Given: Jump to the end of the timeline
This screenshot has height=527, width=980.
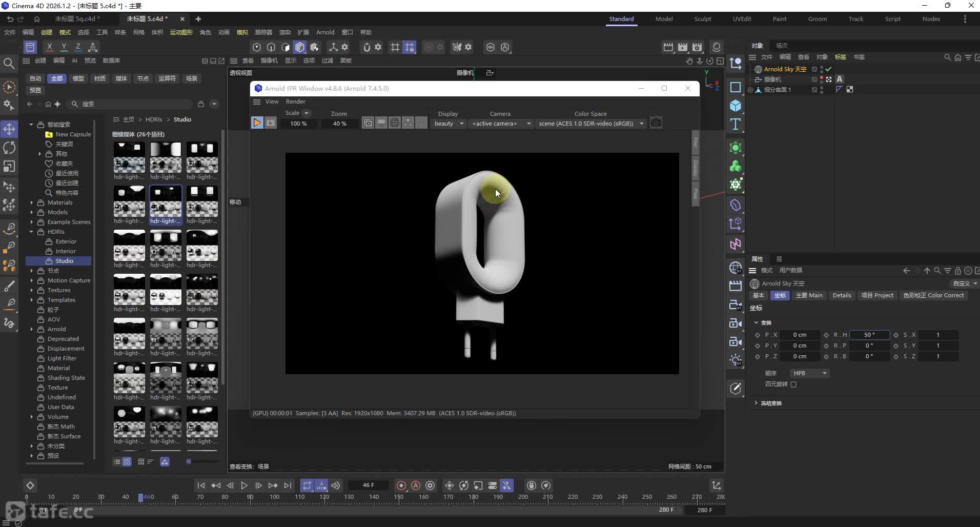Looking at the screenshot, I should 288,485.
